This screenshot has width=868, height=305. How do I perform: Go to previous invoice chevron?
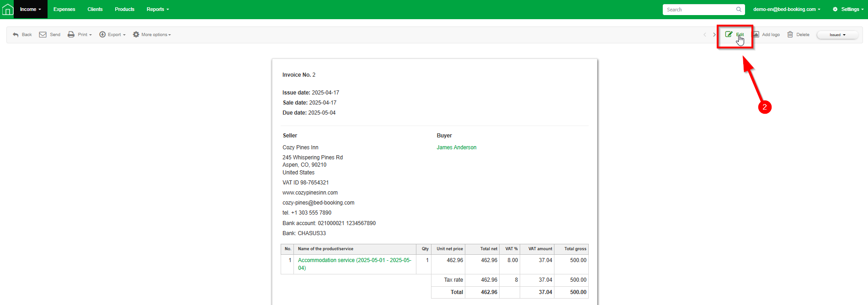pyautogui.click(x=705, y=35)
